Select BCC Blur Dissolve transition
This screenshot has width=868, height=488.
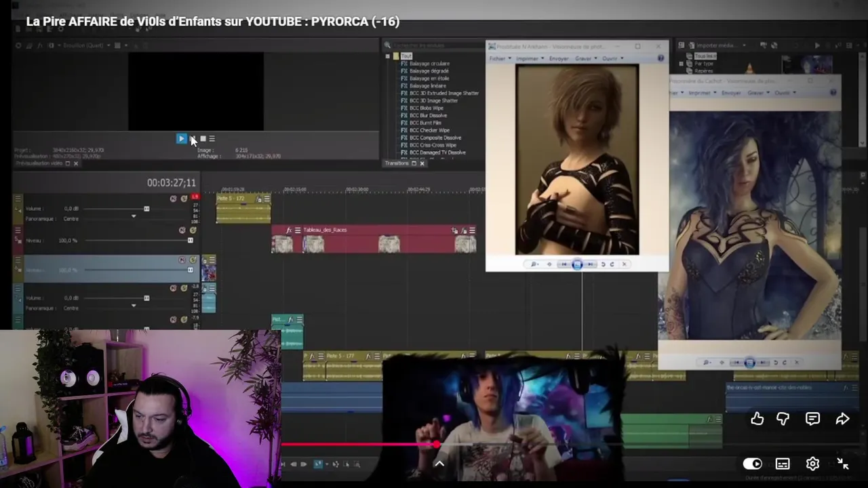point(428,115)
